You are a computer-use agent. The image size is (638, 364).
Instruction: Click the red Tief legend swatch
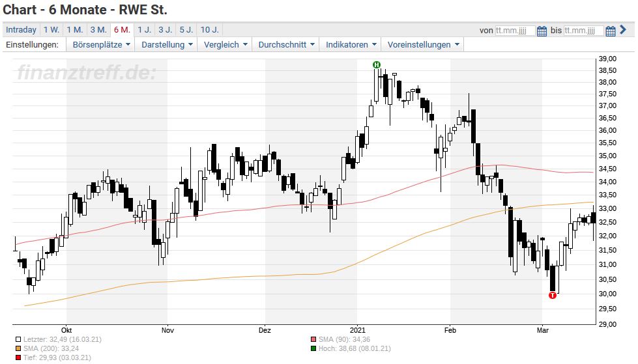point(18,358)
